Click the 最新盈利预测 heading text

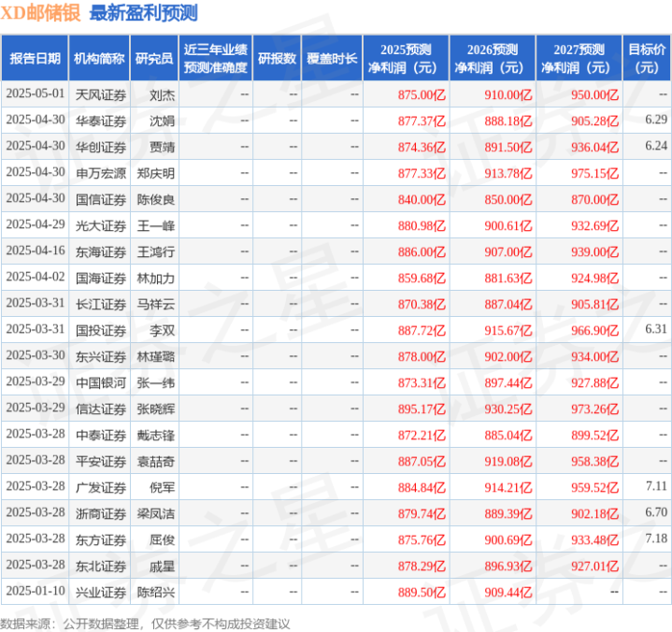click(144, 13)
